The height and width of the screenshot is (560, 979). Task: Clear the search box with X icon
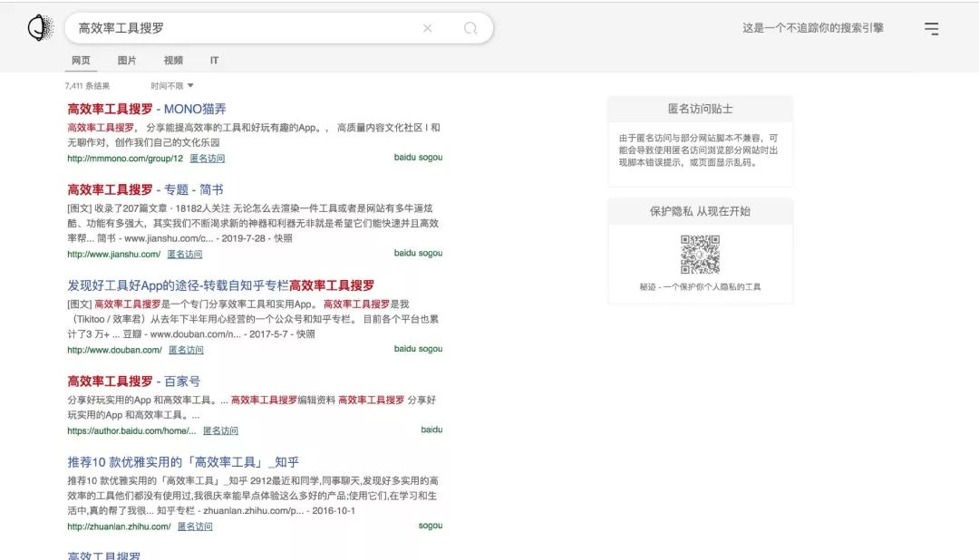(428, 28)
